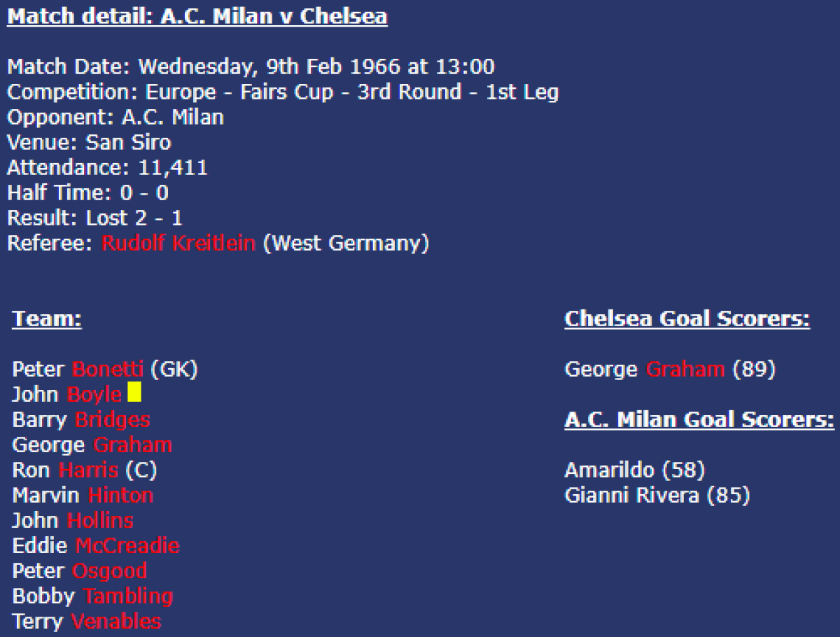Open Terry Venables' player link

(x=116, y=622)
